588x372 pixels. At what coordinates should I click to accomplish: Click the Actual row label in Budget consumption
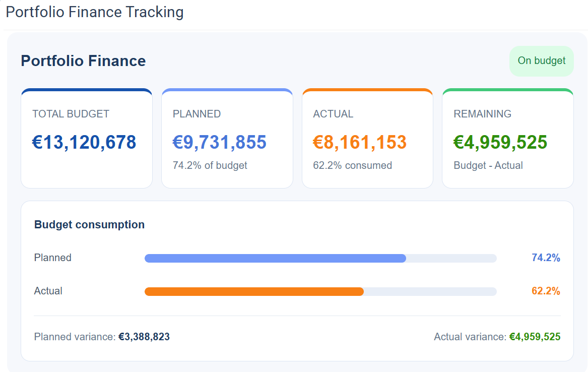[x=48, y=291]
